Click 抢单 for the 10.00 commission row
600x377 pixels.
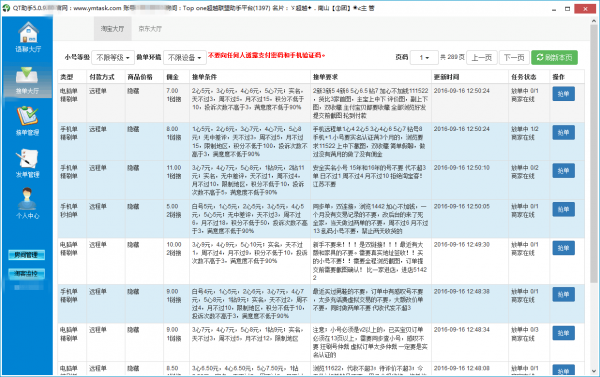tap(563, 248)
